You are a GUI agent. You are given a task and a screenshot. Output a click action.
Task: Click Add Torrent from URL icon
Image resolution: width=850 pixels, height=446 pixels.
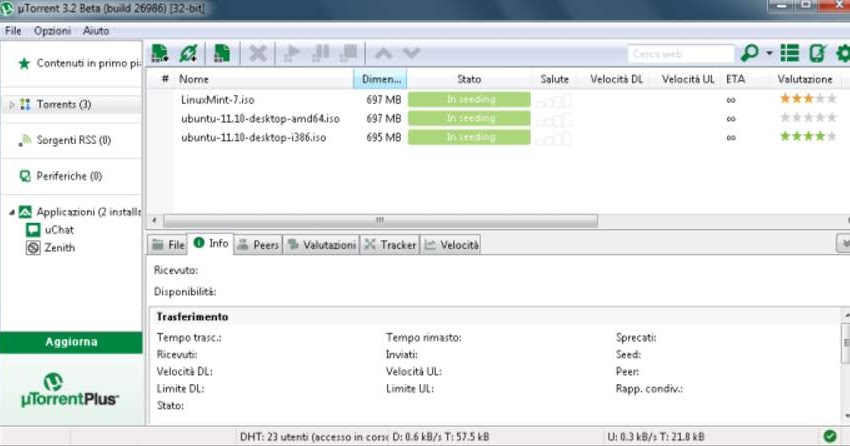(x=189, y=53)
